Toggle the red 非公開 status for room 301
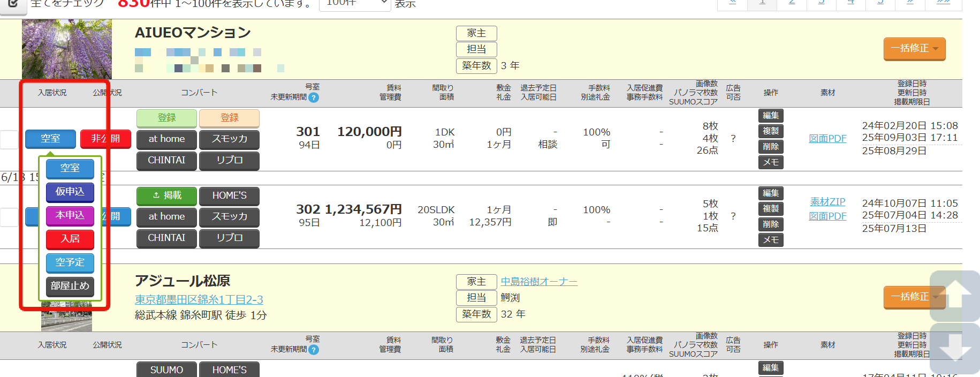980x377 pixels. [x=105, y=139]
